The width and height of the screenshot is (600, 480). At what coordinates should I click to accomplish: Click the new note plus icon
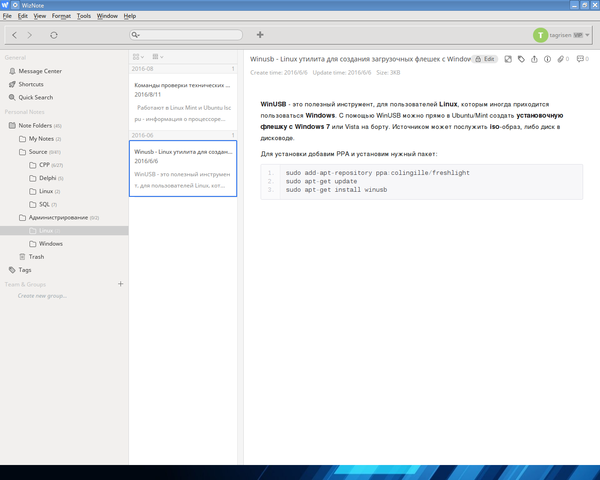click(x=260, y=35)
